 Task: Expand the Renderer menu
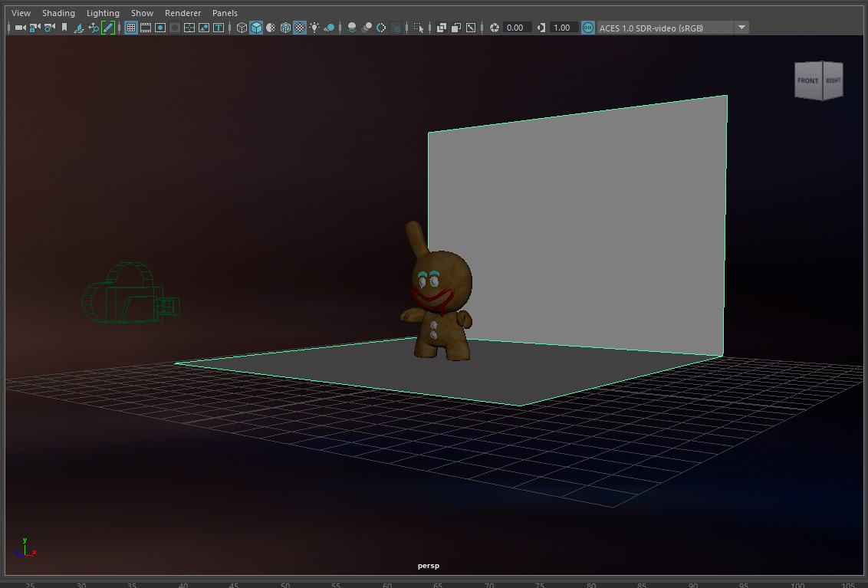click(182, 13)
